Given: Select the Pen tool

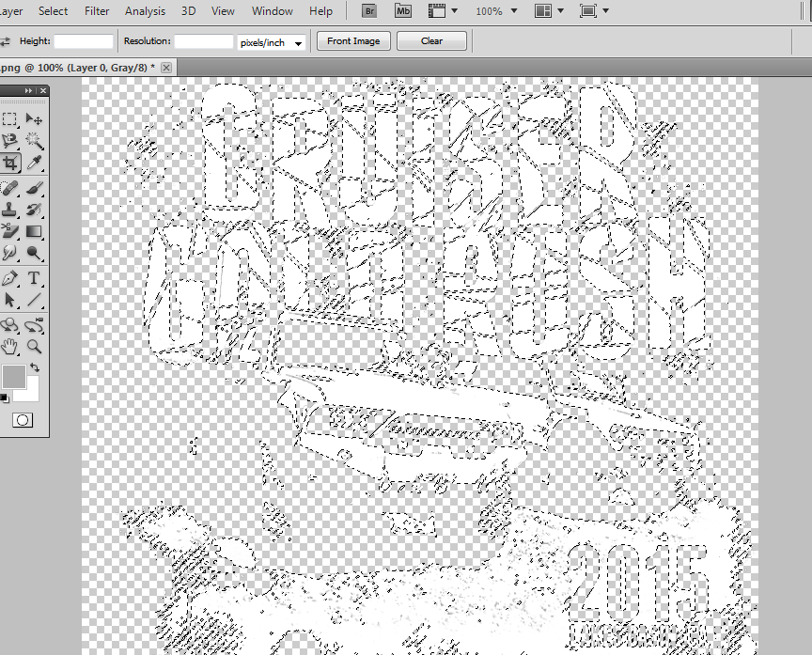Looking at the screenshot, I should 9,278.
